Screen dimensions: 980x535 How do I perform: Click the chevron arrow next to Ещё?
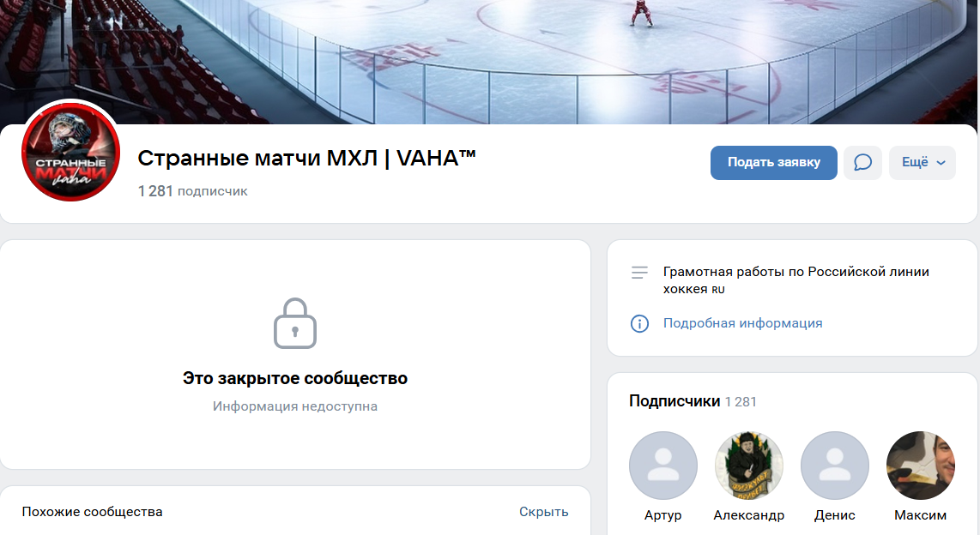(941, 163)
